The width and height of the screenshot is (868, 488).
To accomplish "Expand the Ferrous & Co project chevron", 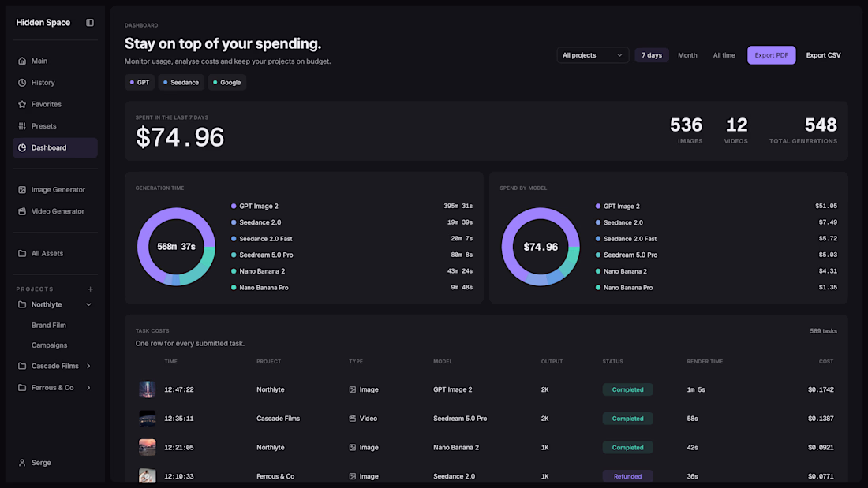I will coord(88,388).
